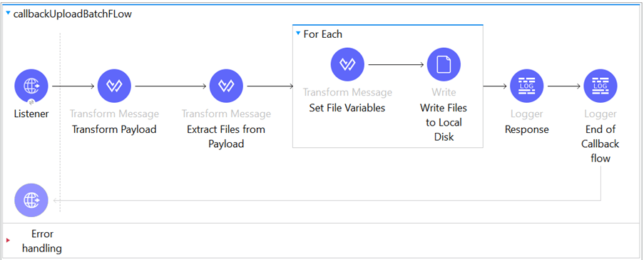Screen dimensions: 644x260
Task: Select the End of Callback flow logger icon
Action: (600, 86)
